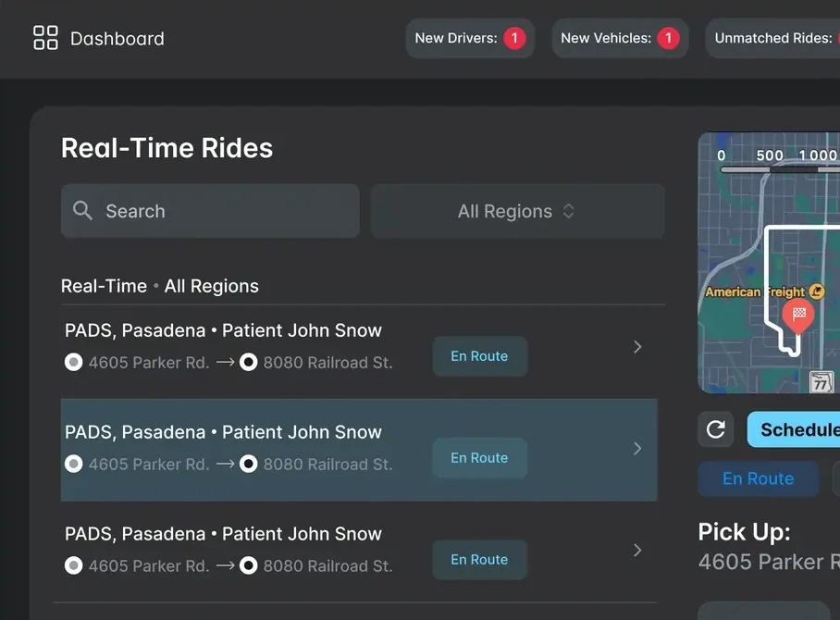Click 8080 Railroad St. in third ride row
The image size is (840, 620).
tap(327, 566)
